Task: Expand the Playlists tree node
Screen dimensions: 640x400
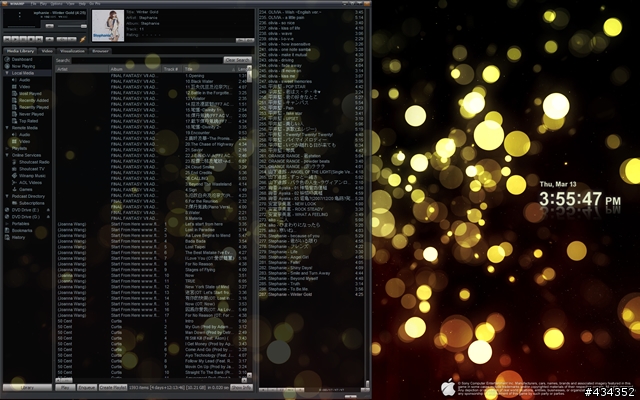Action: coord(7,148)
